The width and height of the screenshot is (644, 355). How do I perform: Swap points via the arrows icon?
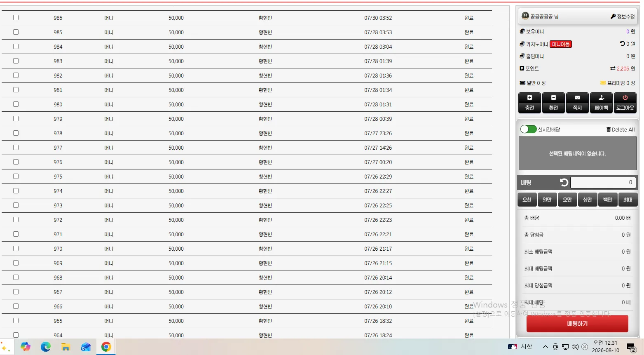pos(613,68)
